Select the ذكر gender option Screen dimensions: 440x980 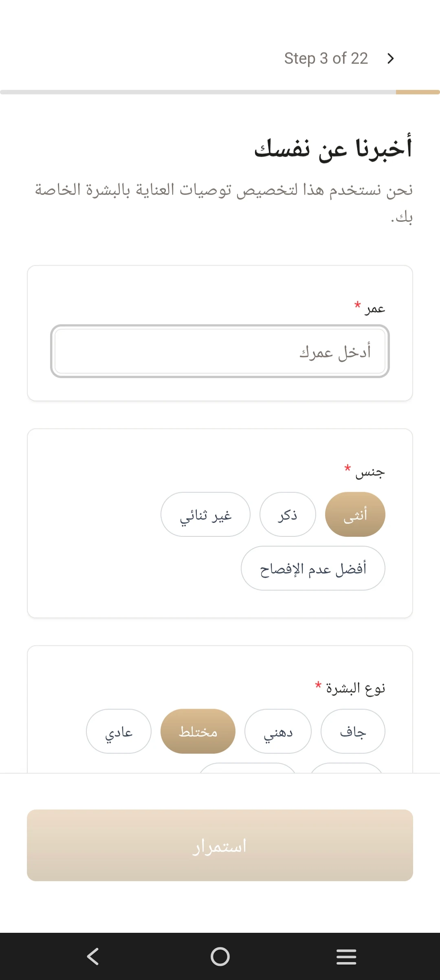[288, 514]
